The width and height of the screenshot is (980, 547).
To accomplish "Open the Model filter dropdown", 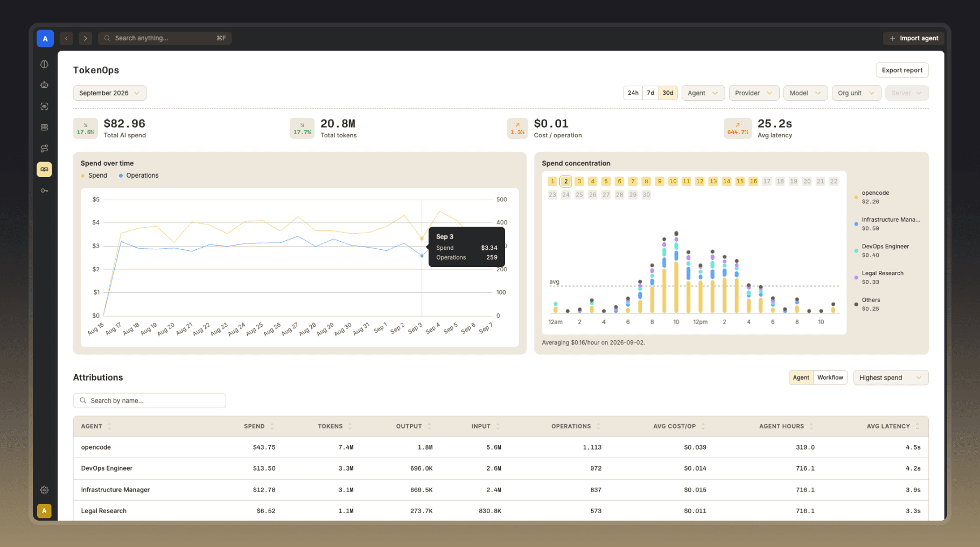I will click(x=806, y=93).
